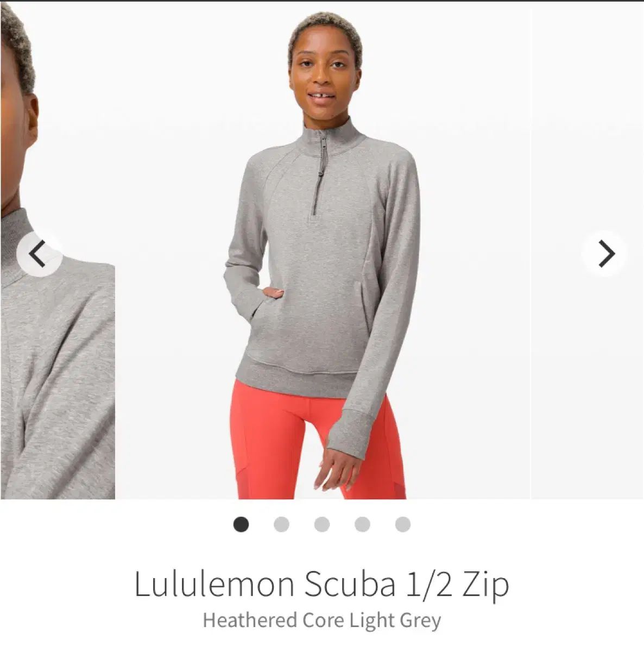The height and width of the screenshot is (652, 644).
Task: Jump to the third carousel dot
Action: pos(322,524)
